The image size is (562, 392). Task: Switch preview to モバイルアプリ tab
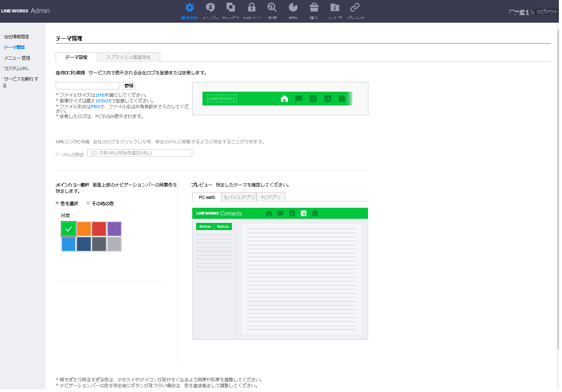[x=239, y=197]
